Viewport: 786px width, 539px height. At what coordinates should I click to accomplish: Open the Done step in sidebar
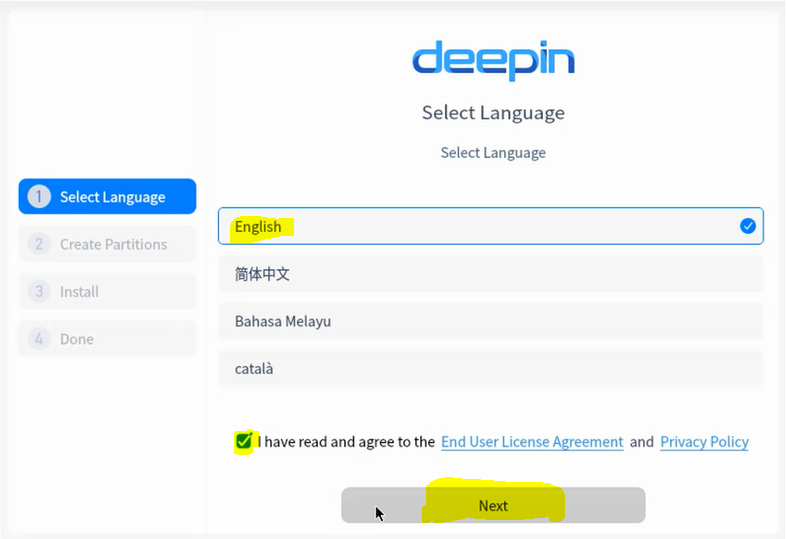pos(107,339)
